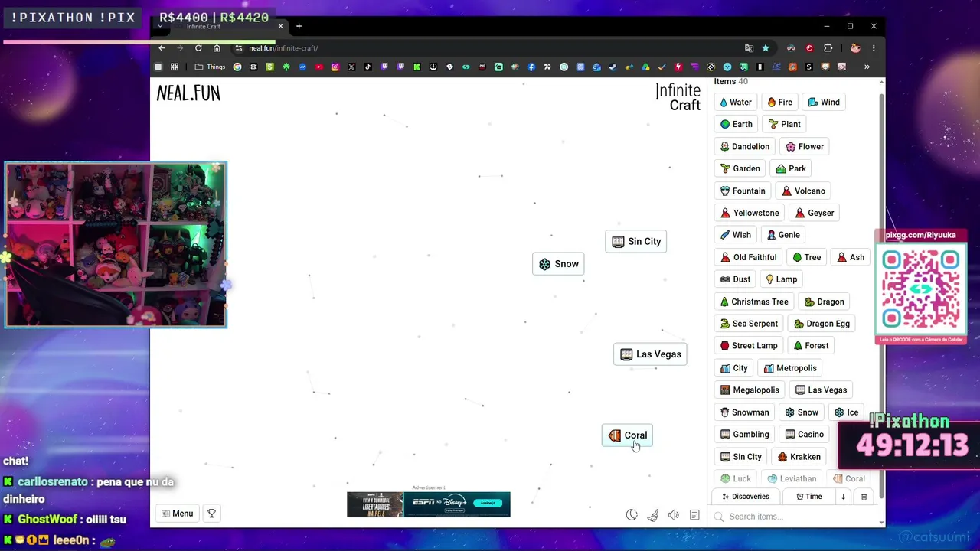
Task: Select the Christmas Tree item
Action: pos(754,302)
